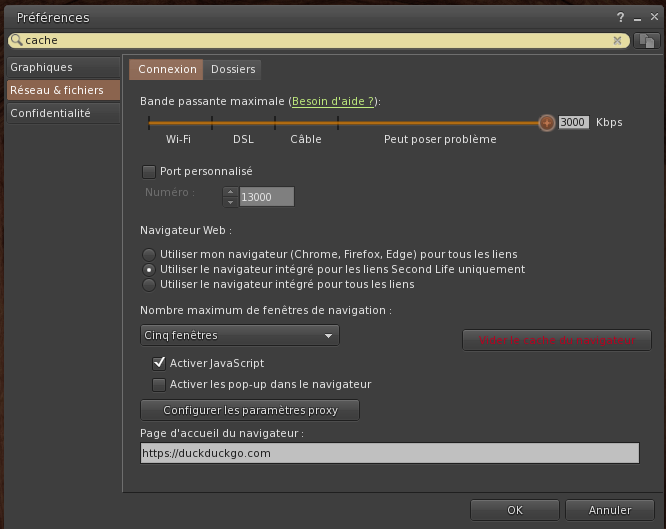This screenshot has height=529, width=666.
Task: Enable Activer les pop-up dans le navigateur
Action: point(158,384)
